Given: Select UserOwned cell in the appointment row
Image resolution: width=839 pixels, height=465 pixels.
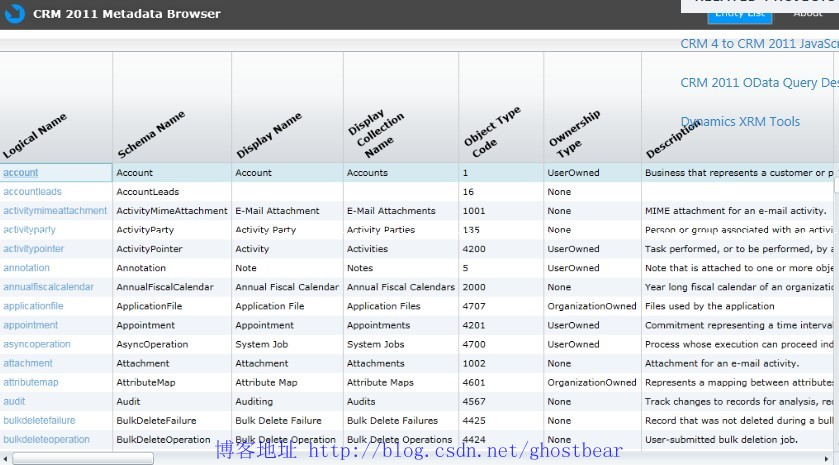Looking at the screenshot, I should click(592, 325).
